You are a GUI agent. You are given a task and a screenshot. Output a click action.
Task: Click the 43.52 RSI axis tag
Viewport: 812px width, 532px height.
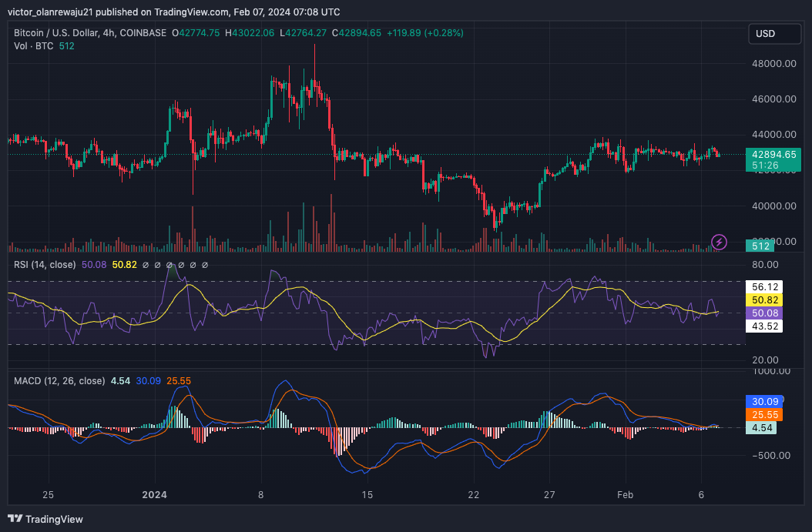pos(765,326)
